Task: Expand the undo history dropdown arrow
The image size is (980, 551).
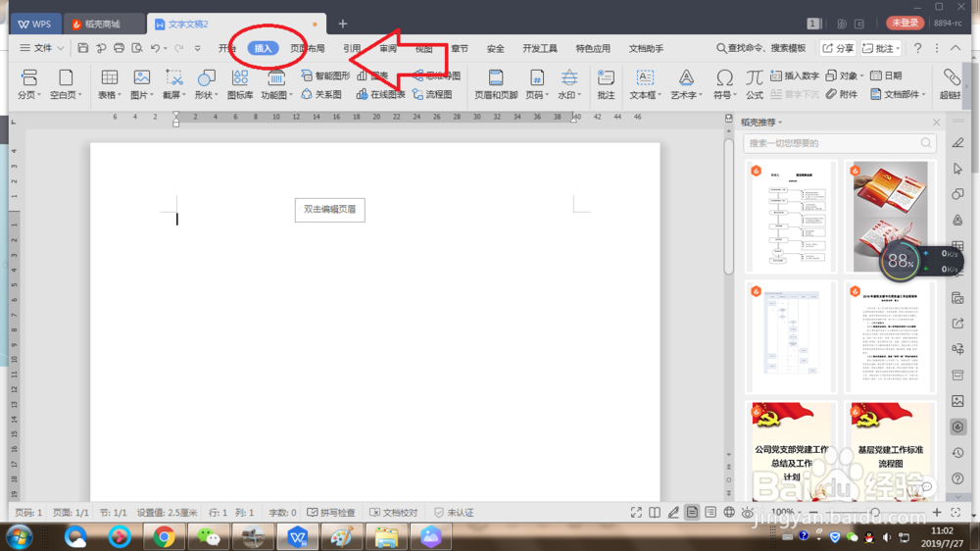Action: [165, 48]
